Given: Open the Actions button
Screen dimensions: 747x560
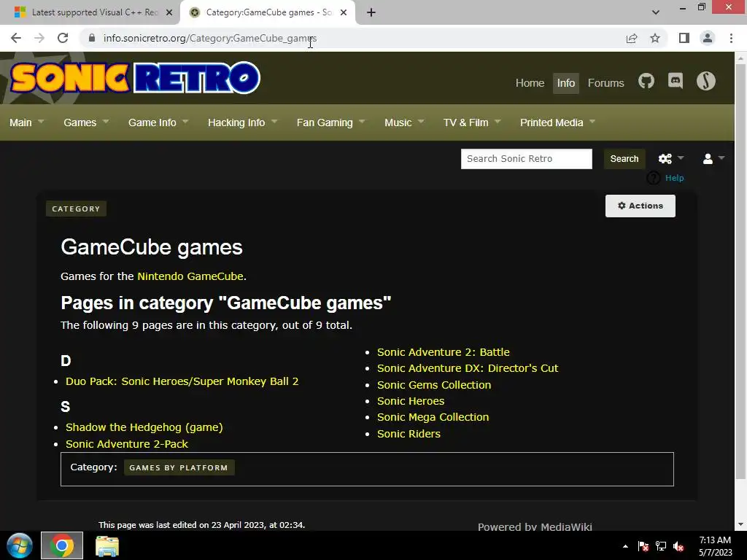Looking at the screenshot, I should (x=640, y=206).
